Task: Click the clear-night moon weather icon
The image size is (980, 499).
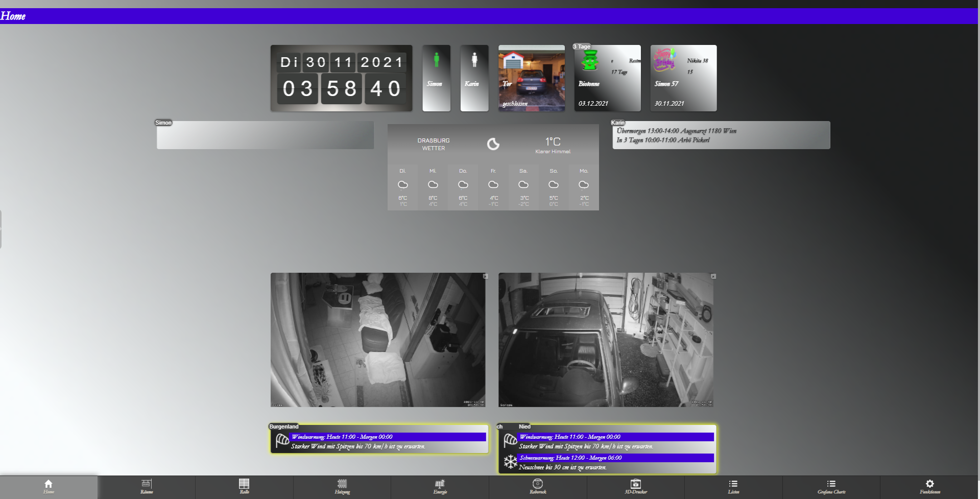Action: (493, 144)
